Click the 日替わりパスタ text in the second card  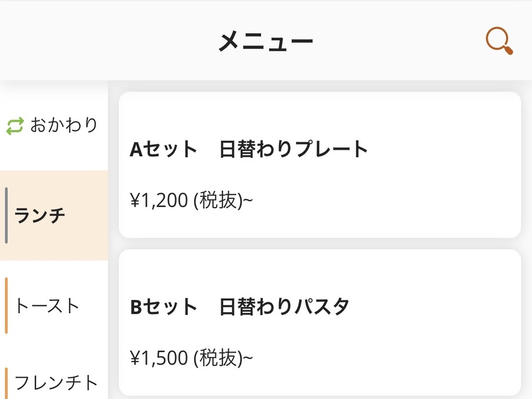(284, 307)
